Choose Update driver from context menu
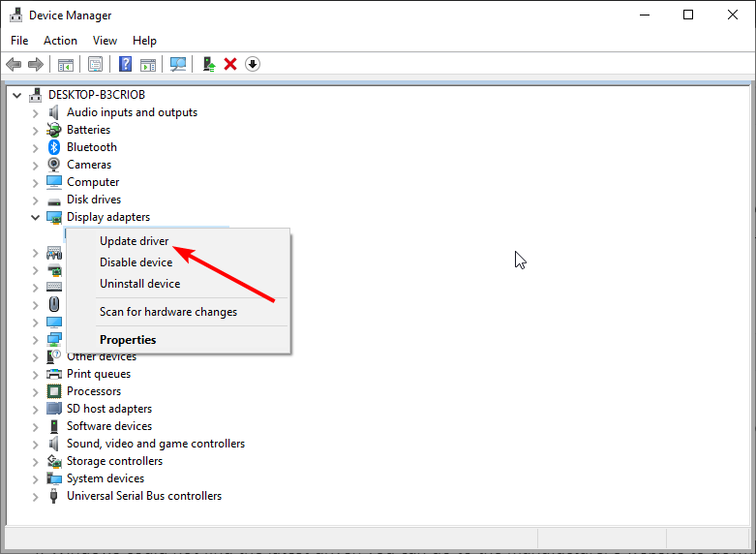Image resolution: width=756 pixels, height=554 pixels. pyautogui.click(x=178, y=241)
